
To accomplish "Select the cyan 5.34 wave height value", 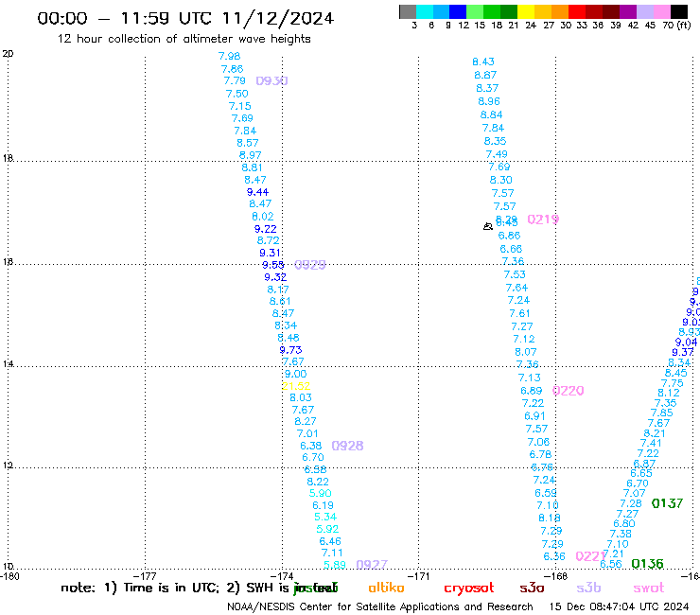I will point(325,517).
